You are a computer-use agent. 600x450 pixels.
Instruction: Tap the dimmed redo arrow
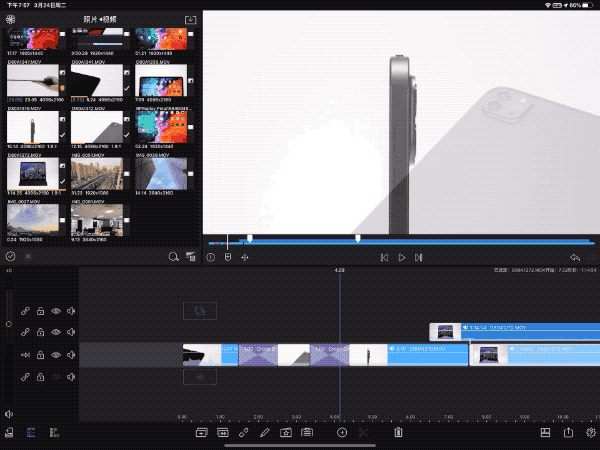pyautogui.click(x=592, y=258)
